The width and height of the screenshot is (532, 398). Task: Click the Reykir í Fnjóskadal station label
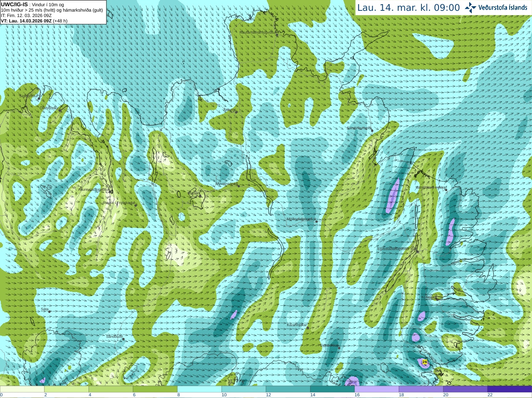click(119, 203)
